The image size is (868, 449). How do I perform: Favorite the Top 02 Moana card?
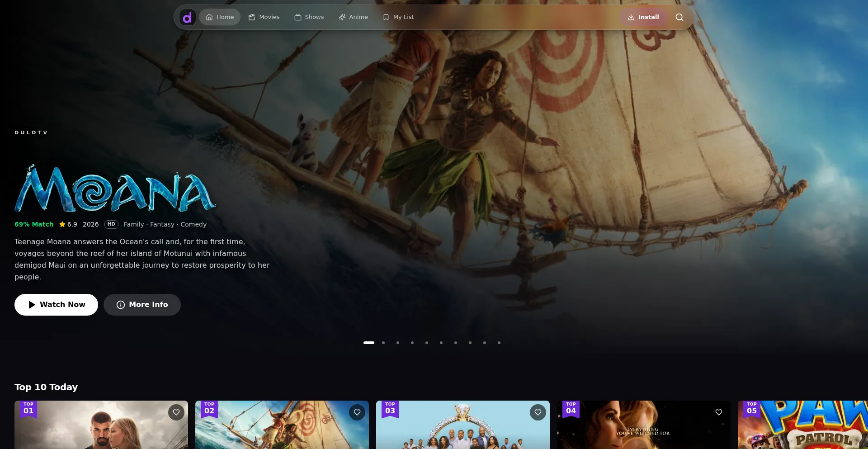coord(357,412)
